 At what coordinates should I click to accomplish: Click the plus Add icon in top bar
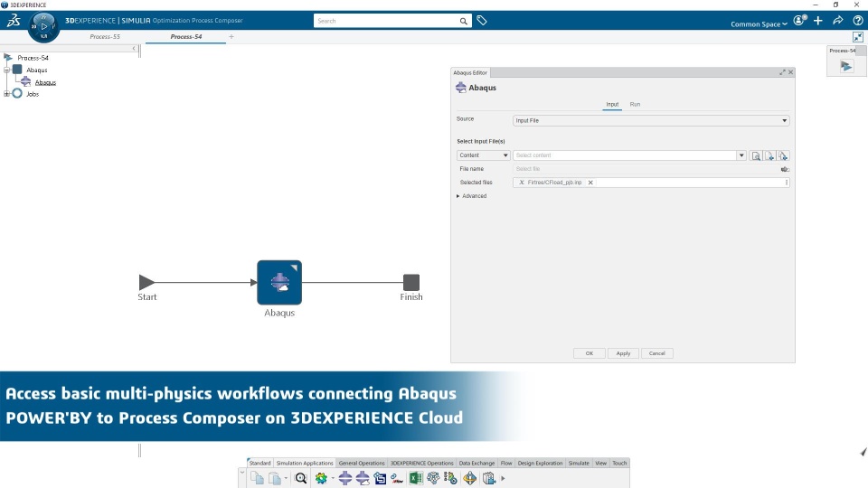click(x=818, y=21)
